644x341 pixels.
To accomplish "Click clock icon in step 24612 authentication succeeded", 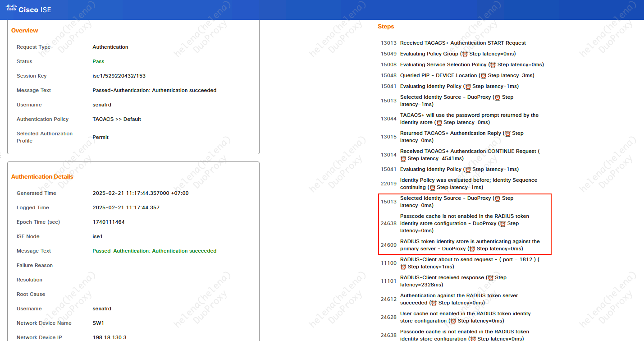I will coord(434,303).
